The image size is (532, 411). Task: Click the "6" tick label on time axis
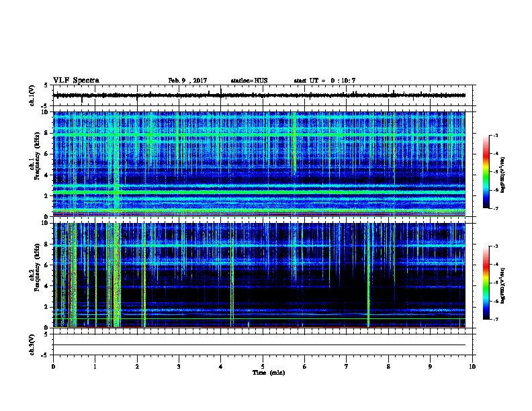click(x=305, y=366)
